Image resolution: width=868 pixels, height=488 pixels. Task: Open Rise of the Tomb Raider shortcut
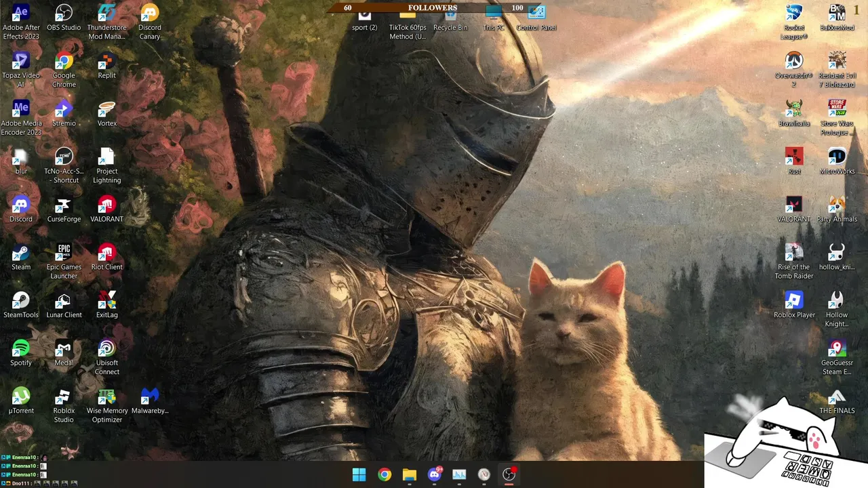coord(794,262)
